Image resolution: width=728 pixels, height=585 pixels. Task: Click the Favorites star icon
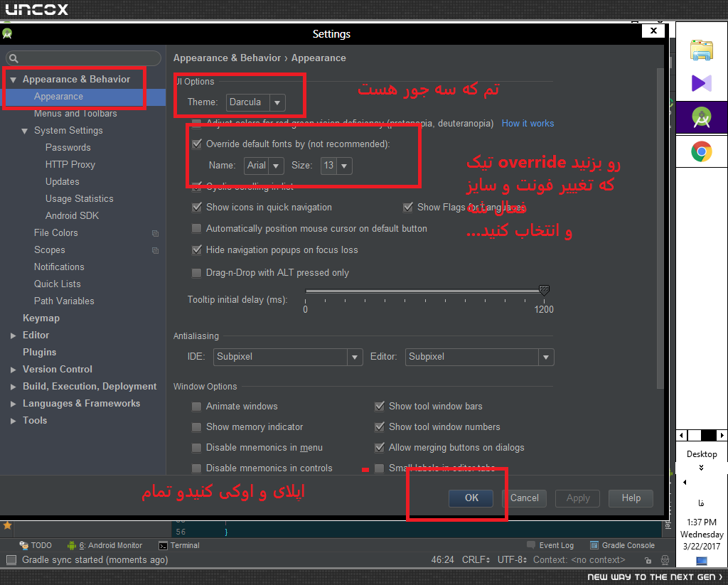(7, 525)
